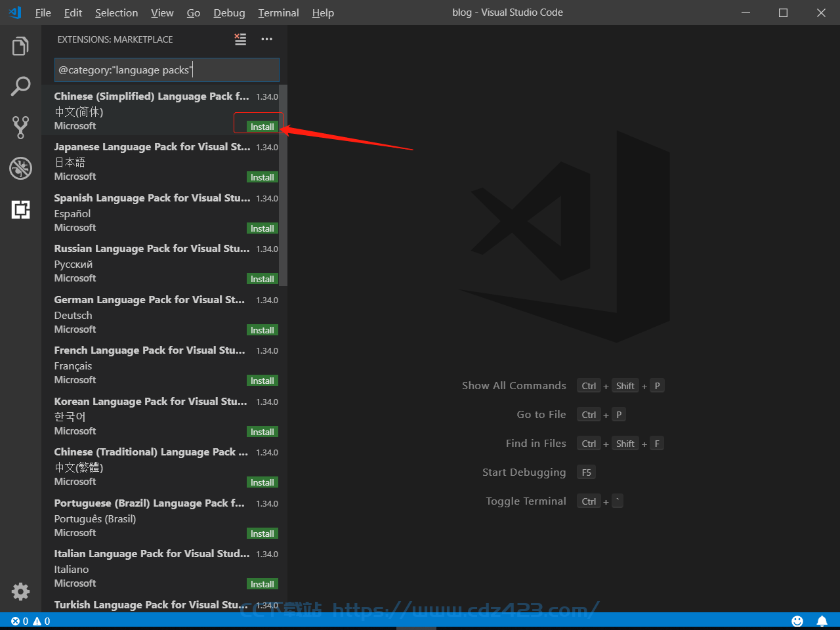Click the F5 key label
The image size is (840, 630).
587,472
